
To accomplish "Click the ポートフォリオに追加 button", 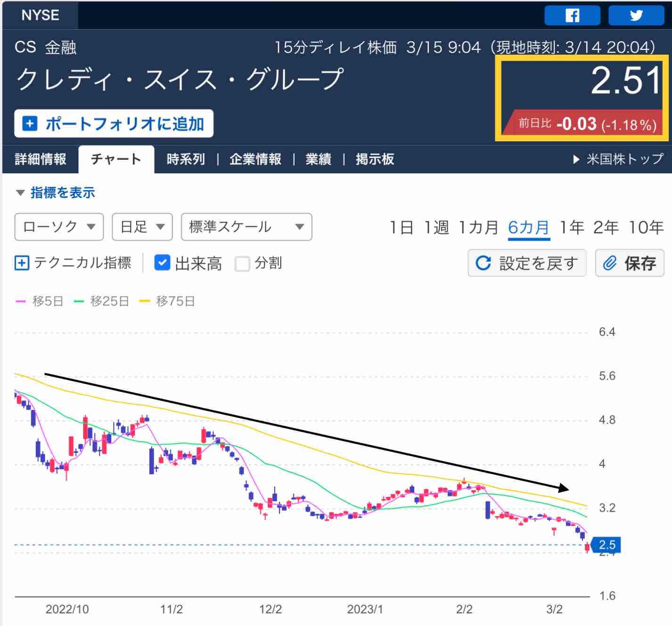I will pyautogui.click(x=114, y=124).
